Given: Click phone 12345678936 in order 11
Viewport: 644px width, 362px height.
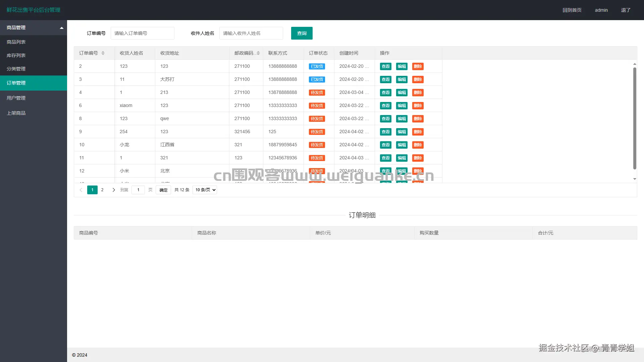Looking at the screenshot, I should (x=283, y=158).
